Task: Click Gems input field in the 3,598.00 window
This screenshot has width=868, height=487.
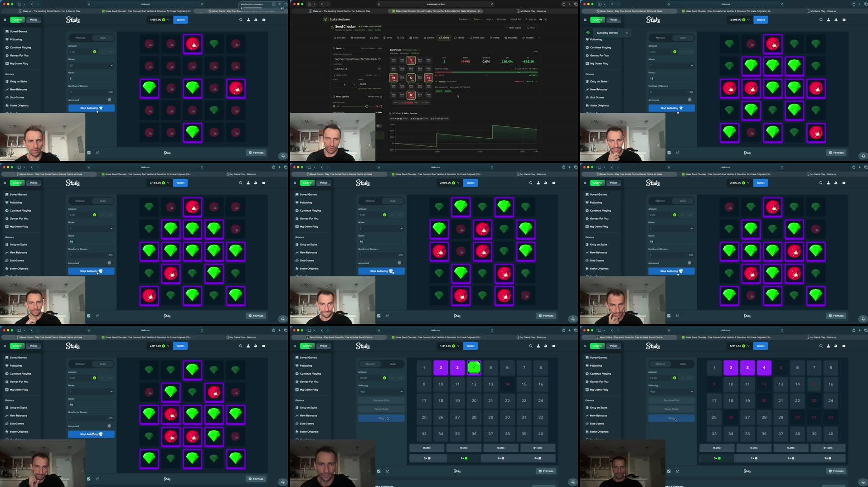Action: 671,78
